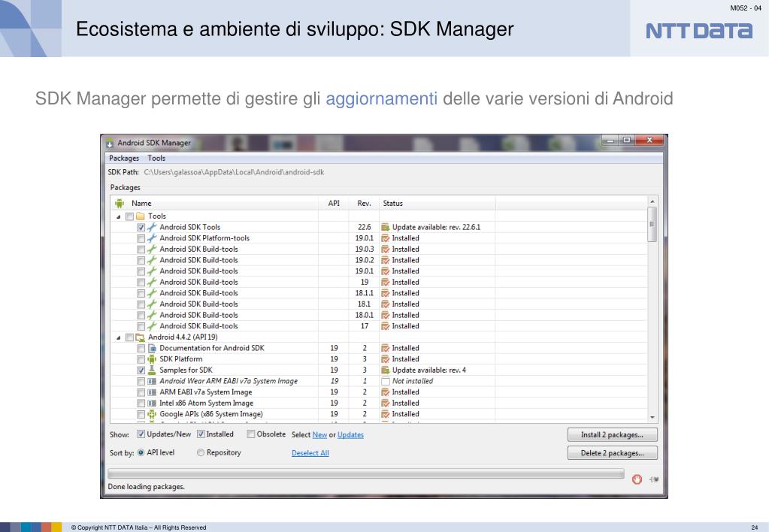Click the Android 4.4.2 (API 19) folder icon

pos(141,337)
